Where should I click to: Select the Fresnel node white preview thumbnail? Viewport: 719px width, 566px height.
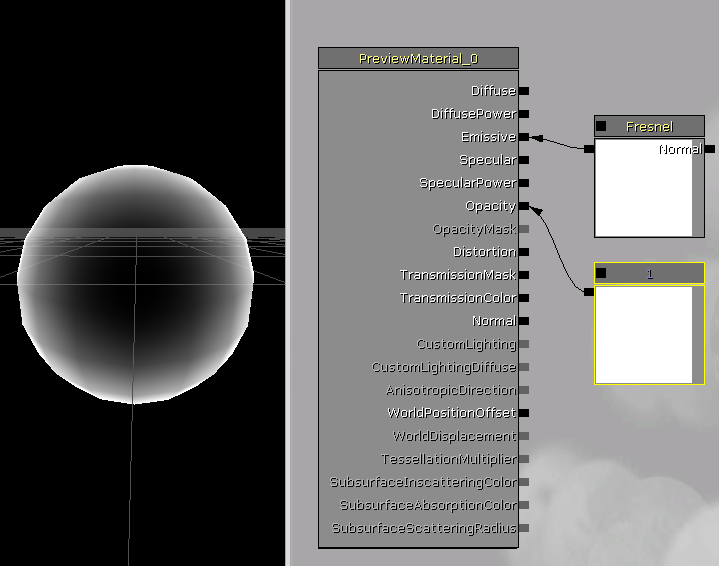click(x=643, y=188)
